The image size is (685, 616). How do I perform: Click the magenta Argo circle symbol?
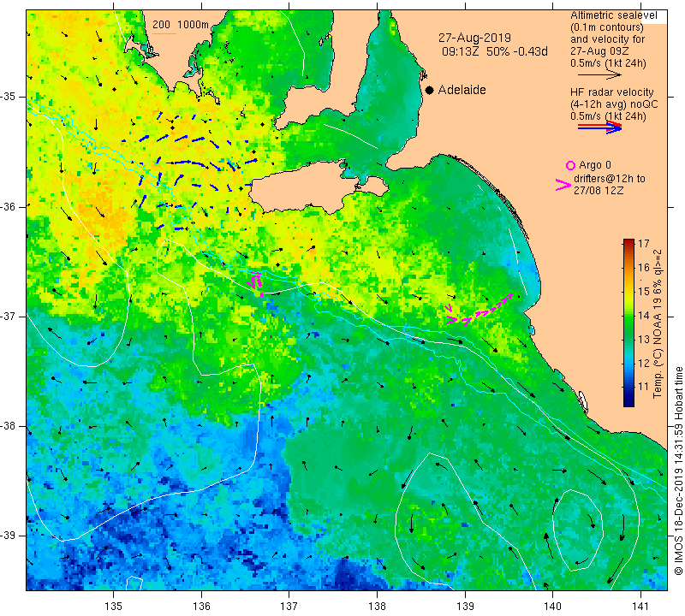[x=570, y=165]
